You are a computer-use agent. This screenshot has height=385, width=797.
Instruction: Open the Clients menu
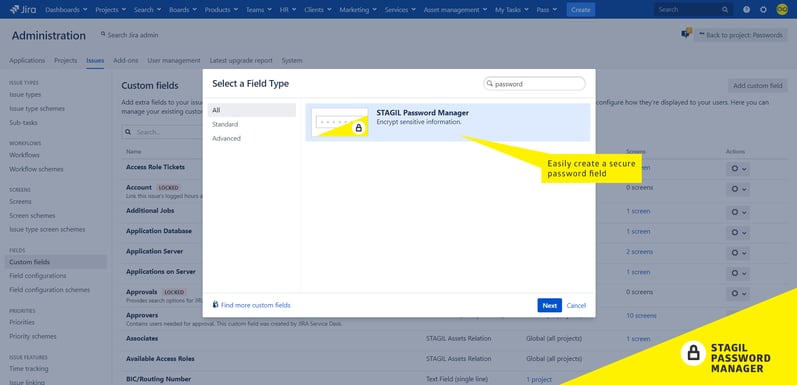click(x=318, y=10)
